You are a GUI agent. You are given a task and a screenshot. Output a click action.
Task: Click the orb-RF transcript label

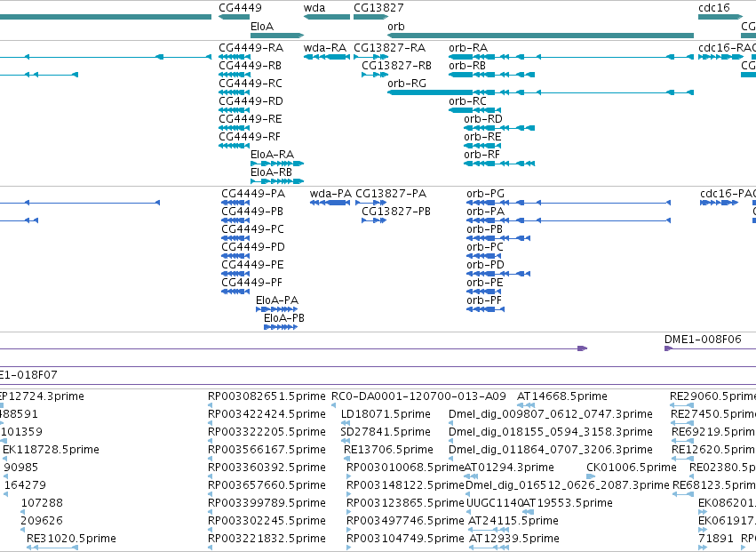482,155
